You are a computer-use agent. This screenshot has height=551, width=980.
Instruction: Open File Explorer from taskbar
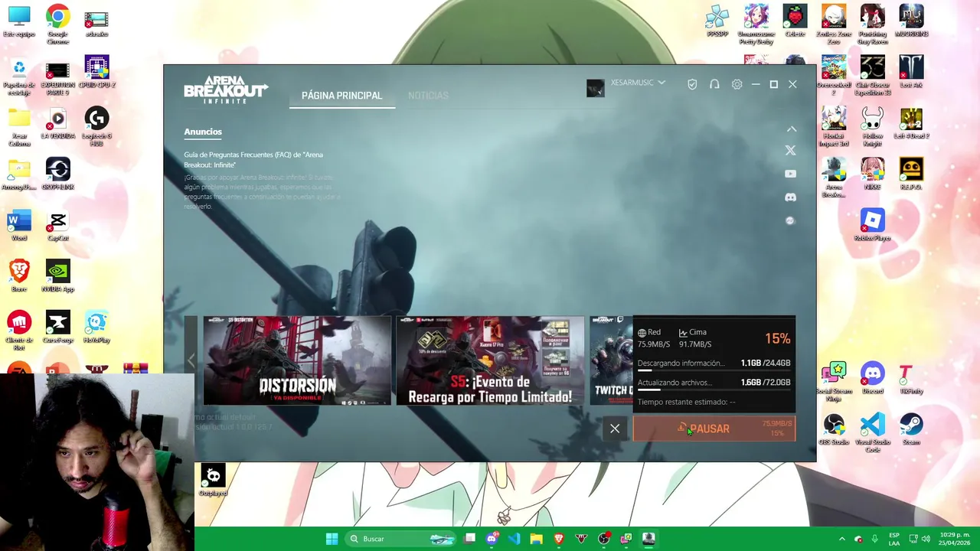pos(536,539)
